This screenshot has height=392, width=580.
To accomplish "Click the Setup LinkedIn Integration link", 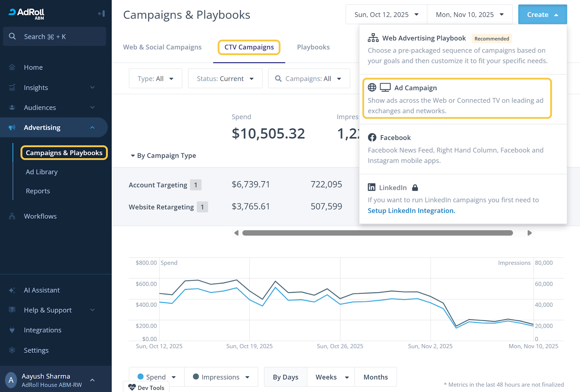I will click(x=411, y=211).
